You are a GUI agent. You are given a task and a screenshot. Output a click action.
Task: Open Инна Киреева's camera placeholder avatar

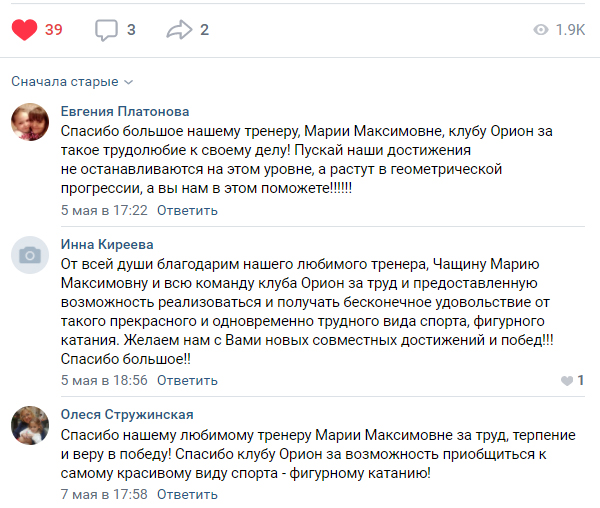(x=30, y=255)
